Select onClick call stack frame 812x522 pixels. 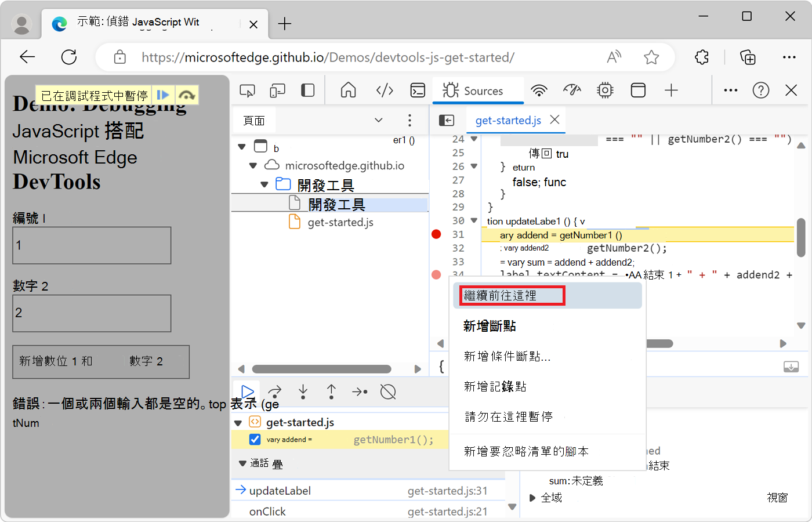tap(368, 511)
